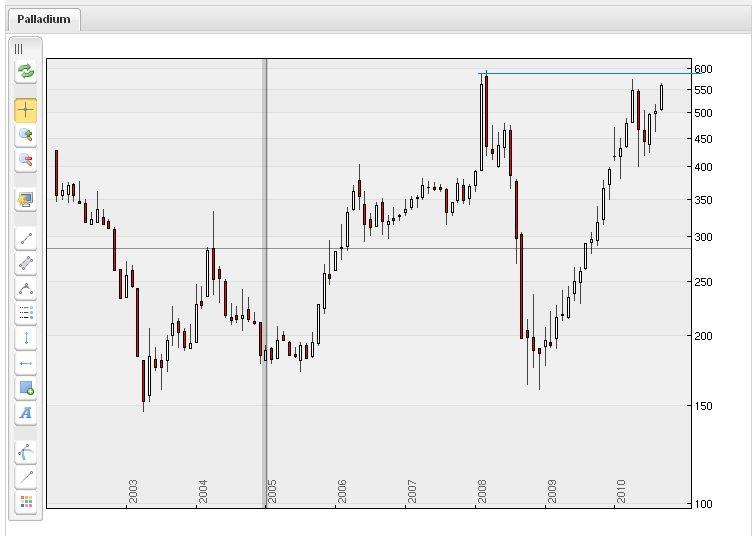
Task: Click the 2006 year label on the axis
Action: point(341,491)
